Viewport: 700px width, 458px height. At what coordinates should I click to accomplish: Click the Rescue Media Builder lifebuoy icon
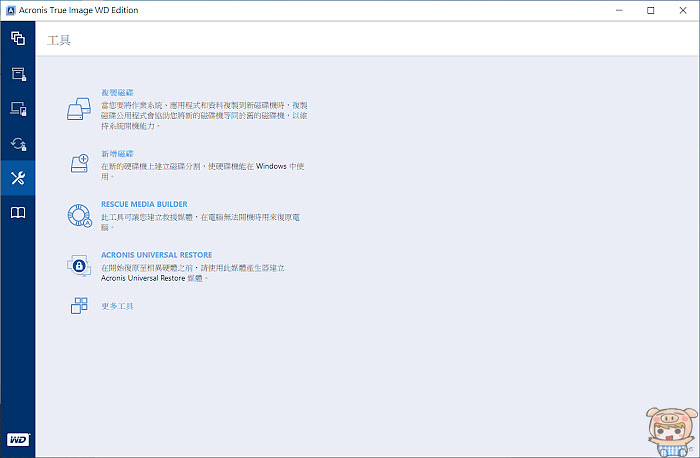[x=79, y=216]
